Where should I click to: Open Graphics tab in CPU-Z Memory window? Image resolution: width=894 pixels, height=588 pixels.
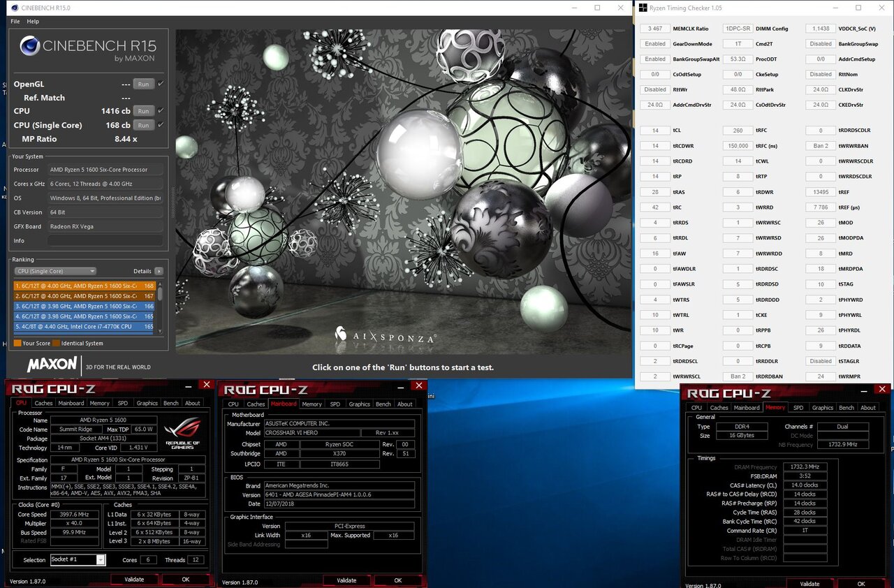point(823,407)
